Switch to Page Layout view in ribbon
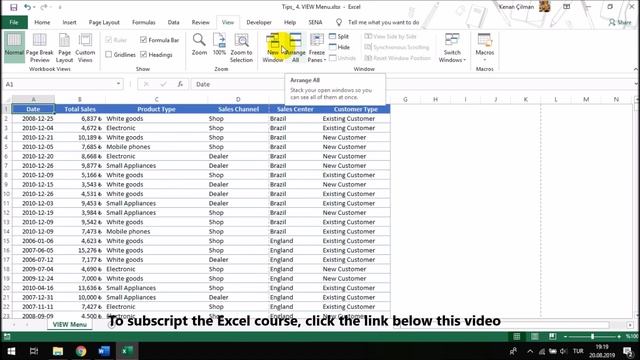The height and width of the screenshot is (360, 640). (x=64, y=47)
